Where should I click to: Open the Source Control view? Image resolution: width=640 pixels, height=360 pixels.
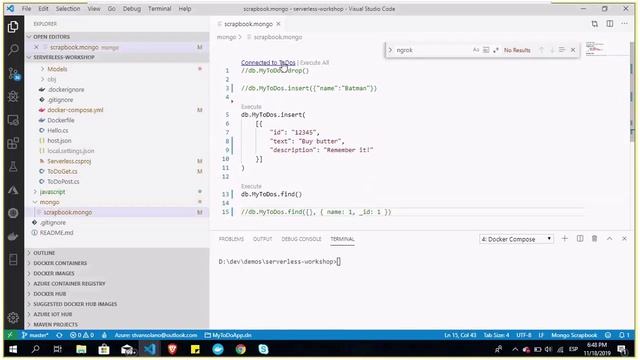pyautogui.click(x=13, y=74)
